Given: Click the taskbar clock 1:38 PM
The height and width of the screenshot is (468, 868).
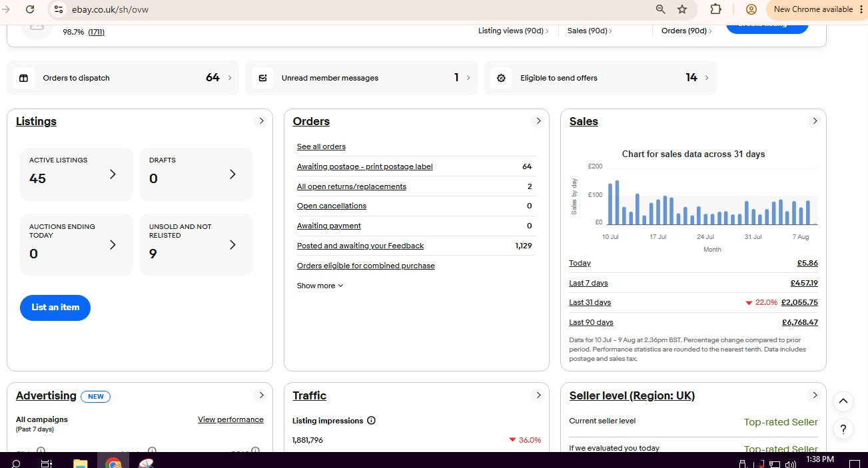Looking at the screenshot, I should [x=819, y=459].
